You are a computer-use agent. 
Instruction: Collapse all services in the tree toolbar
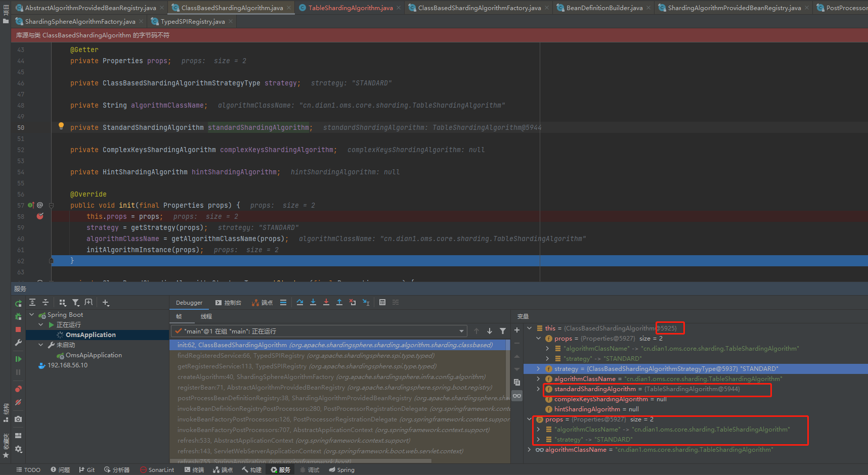coord(46,302)
